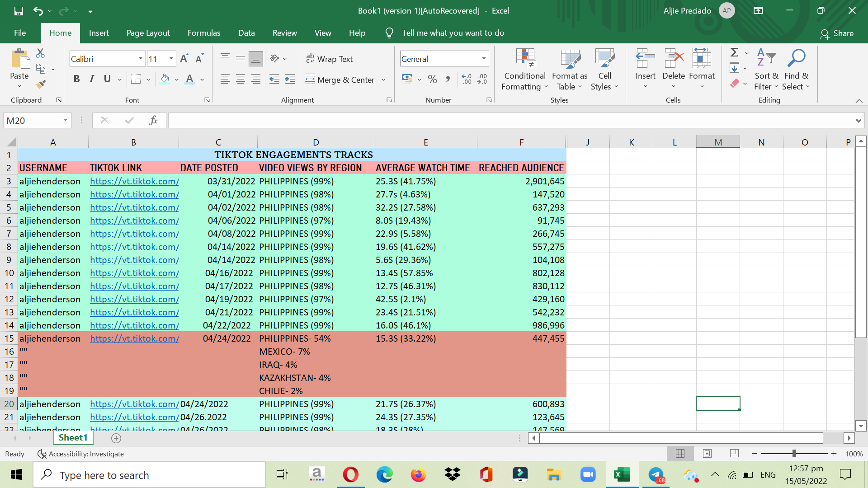Expand the font name Calibri dropdown

[141, 59]
